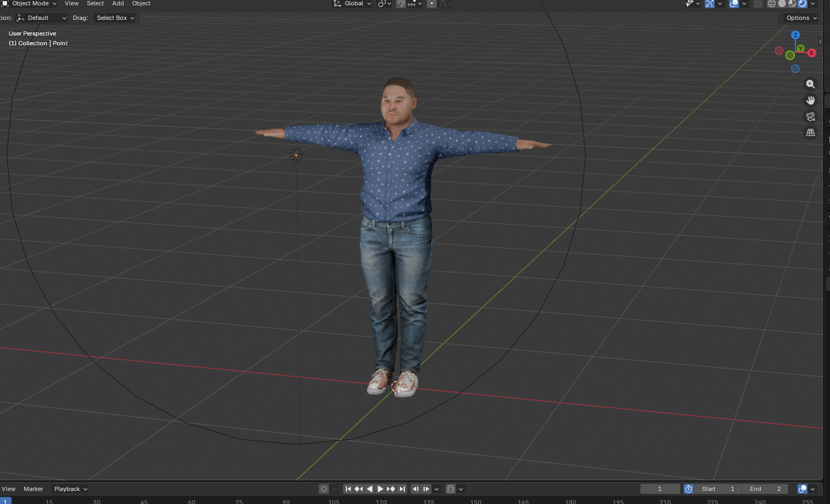Open the Default orientation dropdown
Viewport: 830px width, 504px height.
click(x=41, y=18)
